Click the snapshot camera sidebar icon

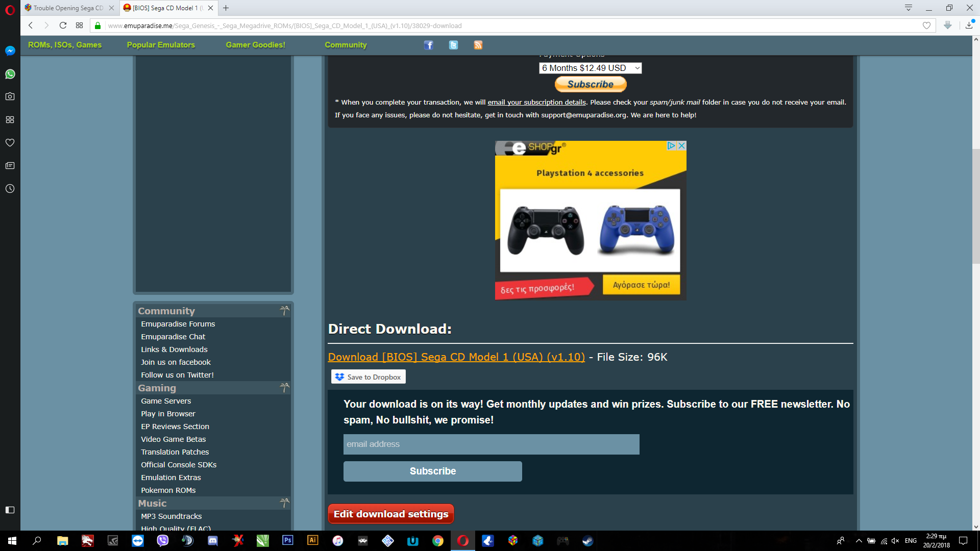coord(10,96)
